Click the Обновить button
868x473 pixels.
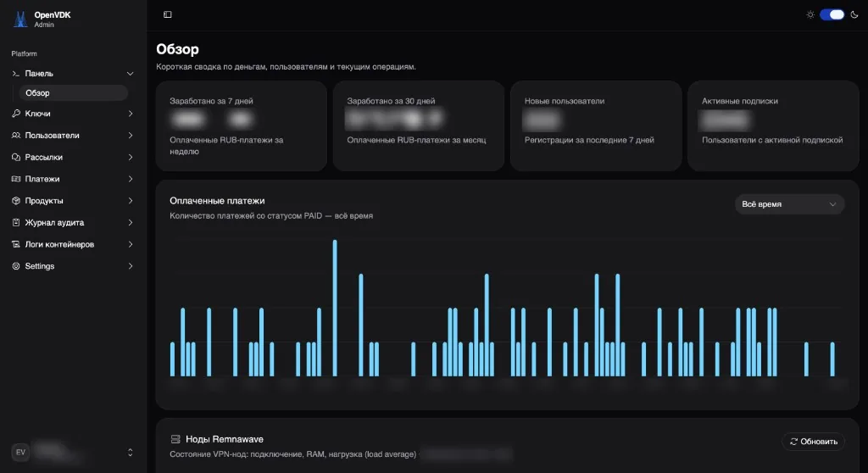[x=813, y=442]
